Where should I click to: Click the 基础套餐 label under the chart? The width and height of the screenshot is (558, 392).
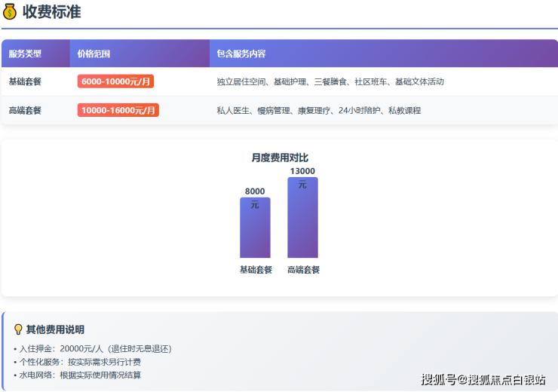click(256, 270)
